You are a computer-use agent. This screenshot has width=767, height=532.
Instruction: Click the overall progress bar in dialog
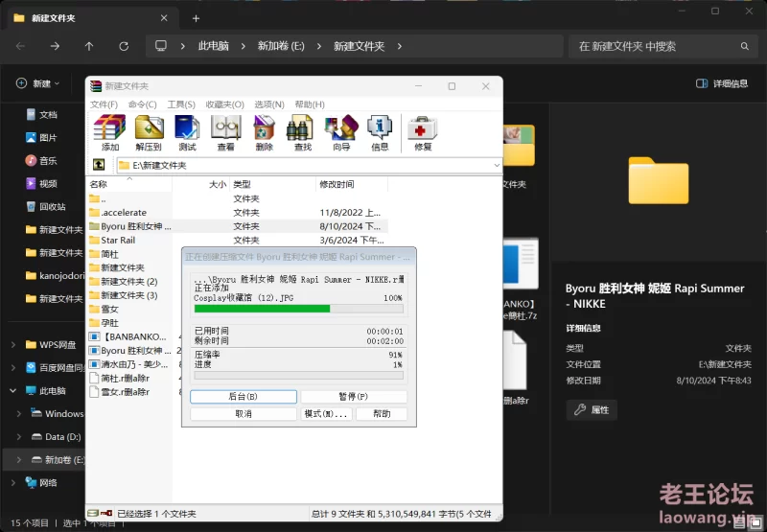tap(298, 376)
